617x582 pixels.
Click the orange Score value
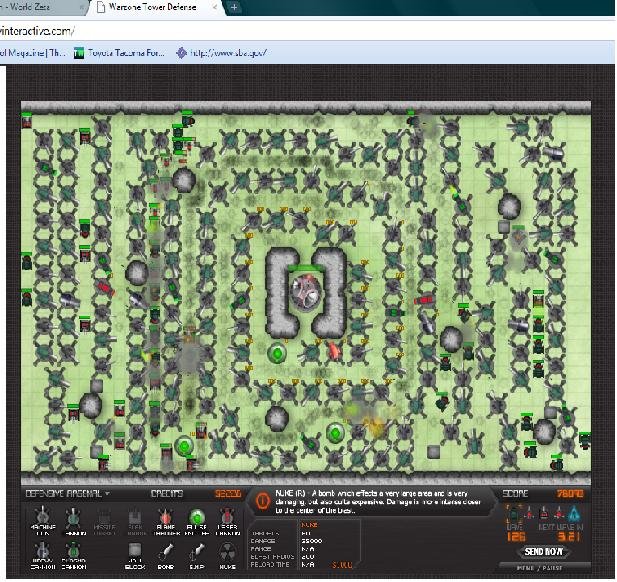click(570, 493)
